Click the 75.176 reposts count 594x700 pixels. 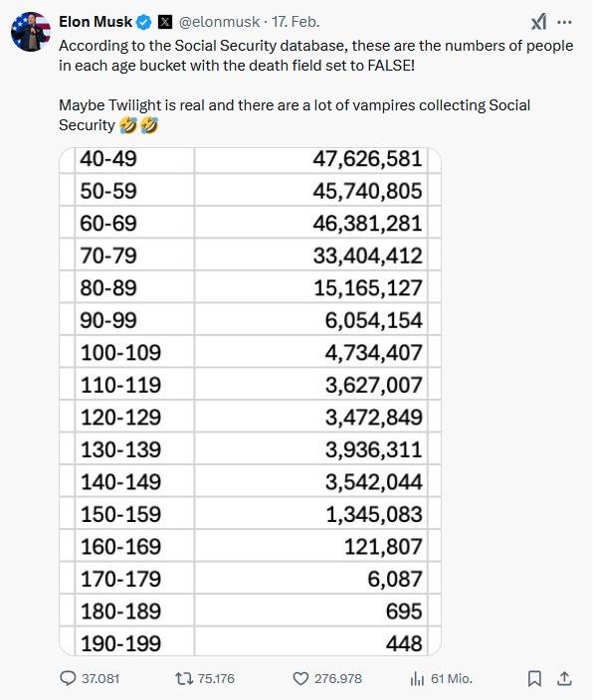click(216, 678)
